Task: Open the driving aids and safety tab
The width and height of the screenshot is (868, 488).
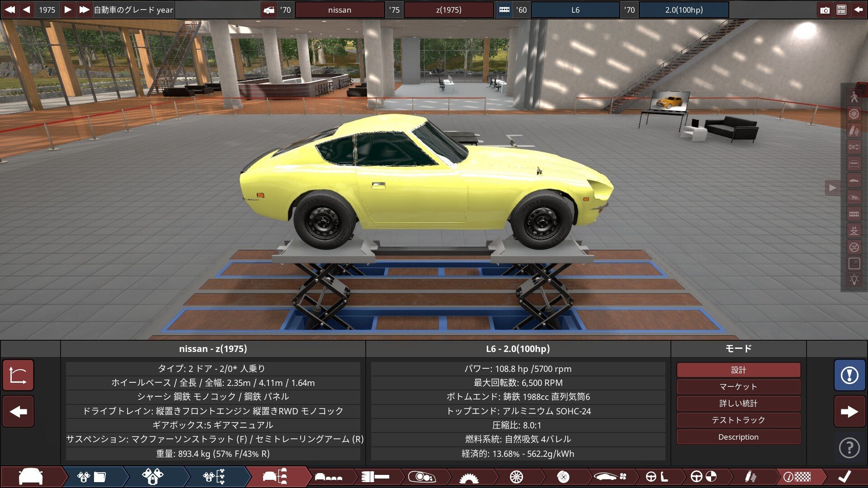Action: point(704,477)
